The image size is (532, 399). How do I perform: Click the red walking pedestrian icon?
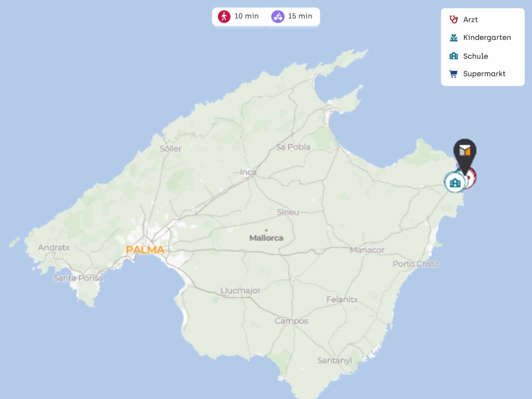click(x=224, y=16)
